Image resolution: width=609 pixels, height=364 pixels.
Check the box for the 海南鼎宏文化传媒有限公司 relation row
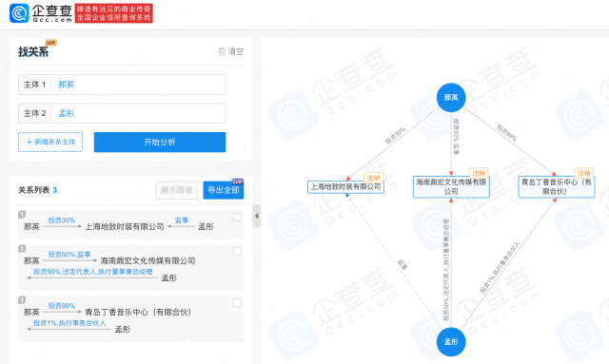[237, 252]
